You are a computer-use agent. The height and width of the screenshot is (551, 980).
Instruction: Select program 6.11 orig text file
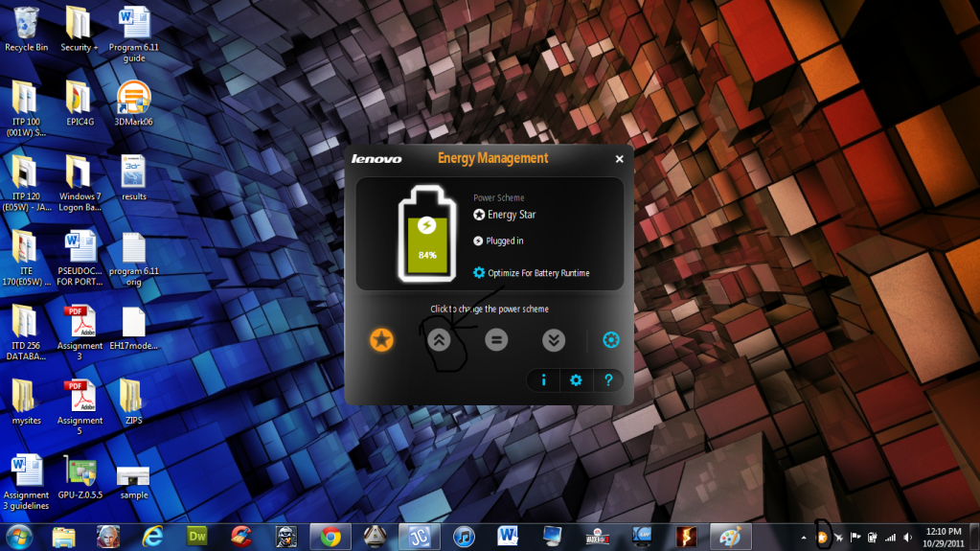[x=133, y=258]
